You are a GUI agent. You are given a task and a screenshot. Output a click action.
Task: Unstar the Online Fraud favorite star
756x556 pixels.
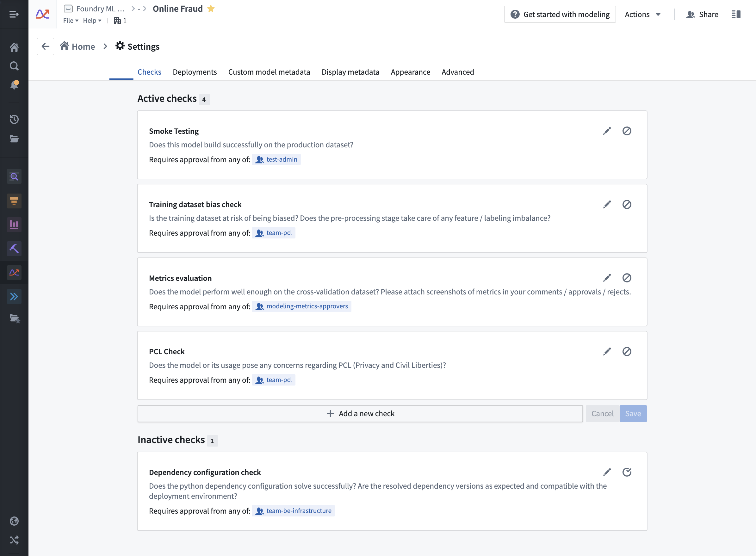(211, 9)
